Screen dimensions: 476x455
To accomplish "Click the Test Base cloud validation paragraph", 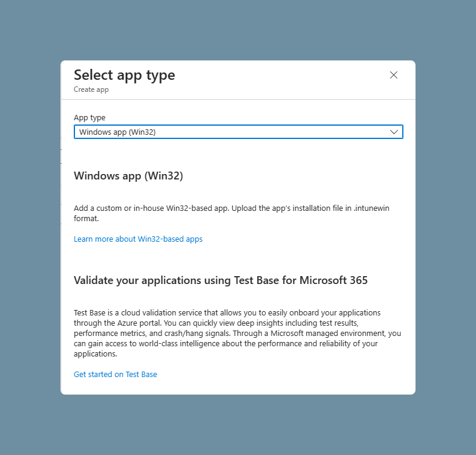I will [237, 333].
